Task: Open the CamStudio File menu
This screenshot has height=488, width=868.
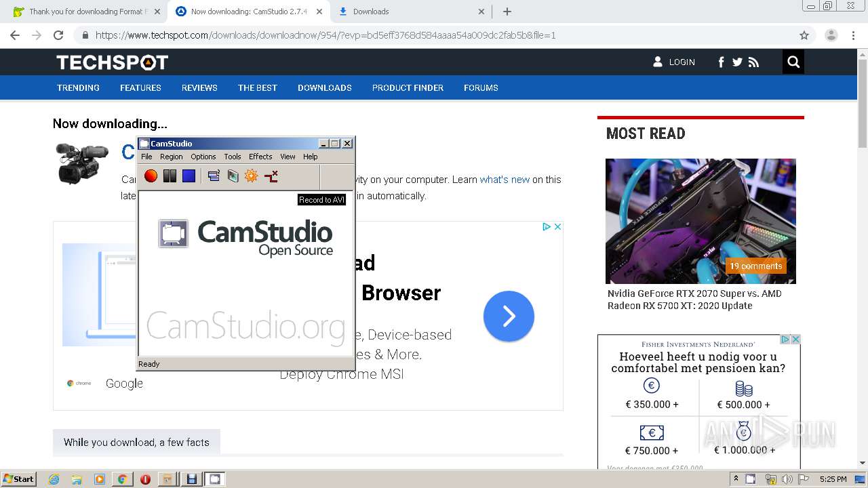Action: click(x=146, y=157)
